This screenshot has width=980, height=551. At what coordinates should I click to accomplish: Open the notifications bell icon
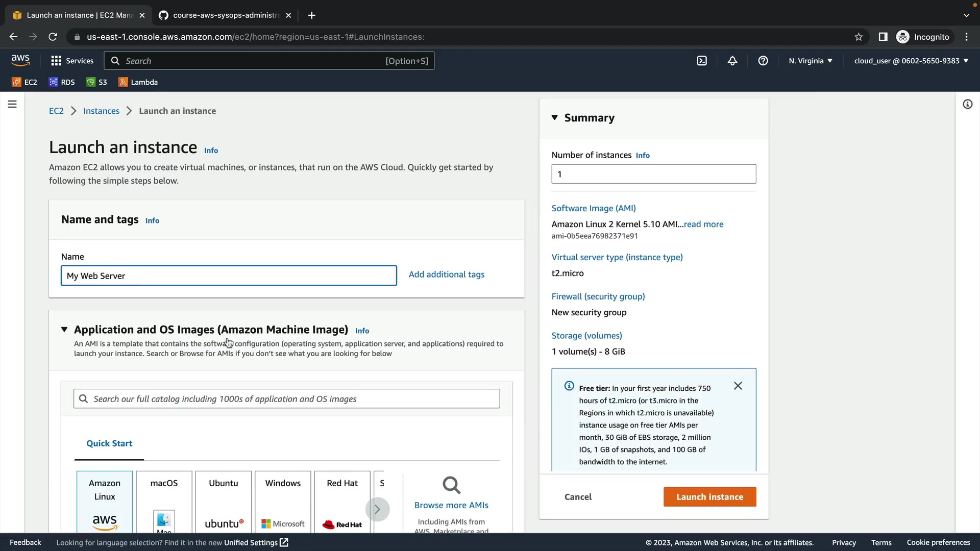tap(732, 61)
